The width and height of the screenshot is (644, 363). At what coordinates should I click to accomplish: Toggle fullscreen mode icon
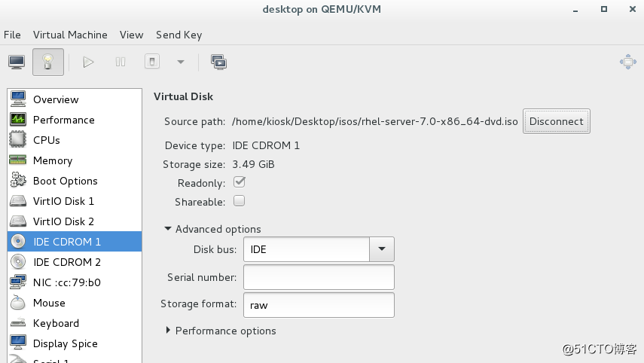[628, 62]
